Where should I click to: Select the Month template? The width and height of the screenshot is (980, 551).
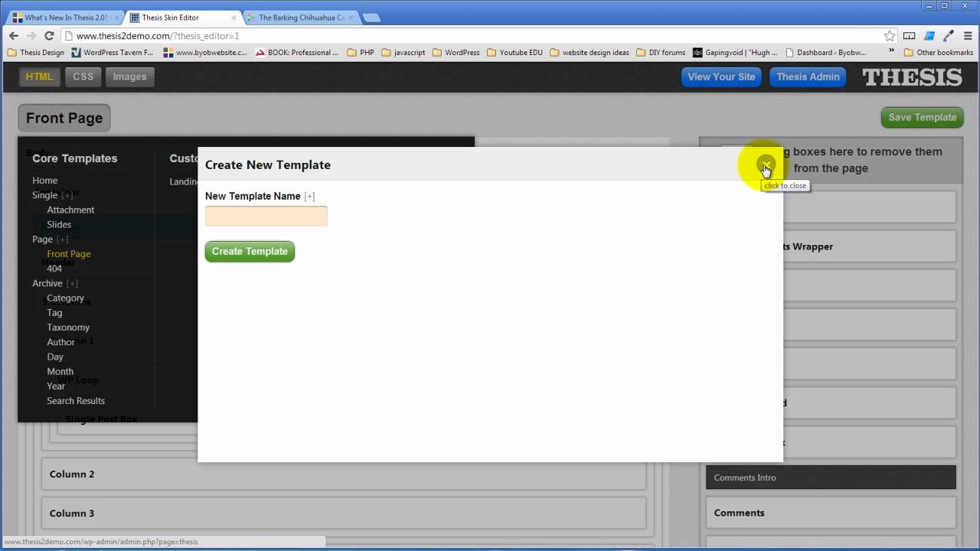pyautogui.click(x=60, y=372)
